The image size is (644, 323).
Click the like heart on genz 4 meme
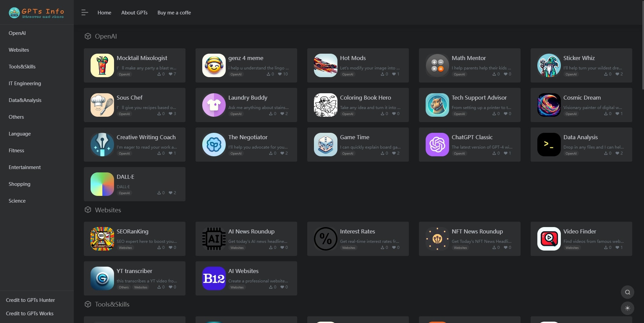pyautogui.click(x=280, y=74)
